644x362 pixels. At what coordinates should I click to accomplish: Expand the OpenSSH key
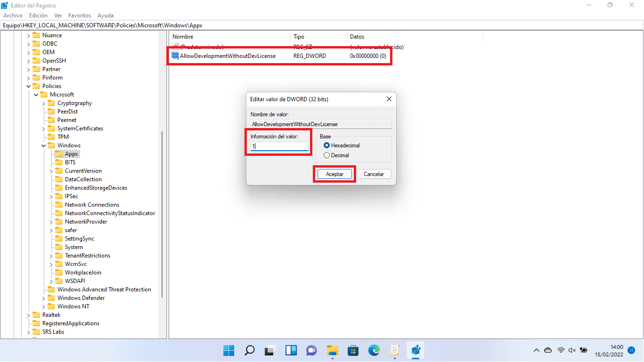28,61
